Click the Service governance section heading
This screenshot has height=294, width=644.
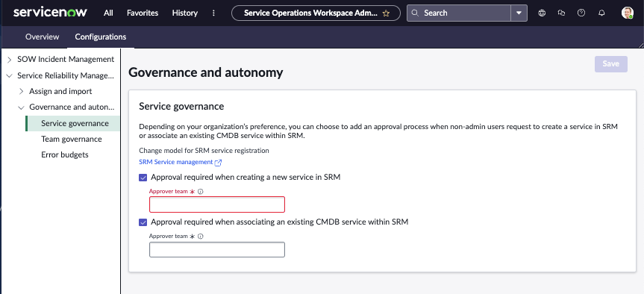(181, 107)
